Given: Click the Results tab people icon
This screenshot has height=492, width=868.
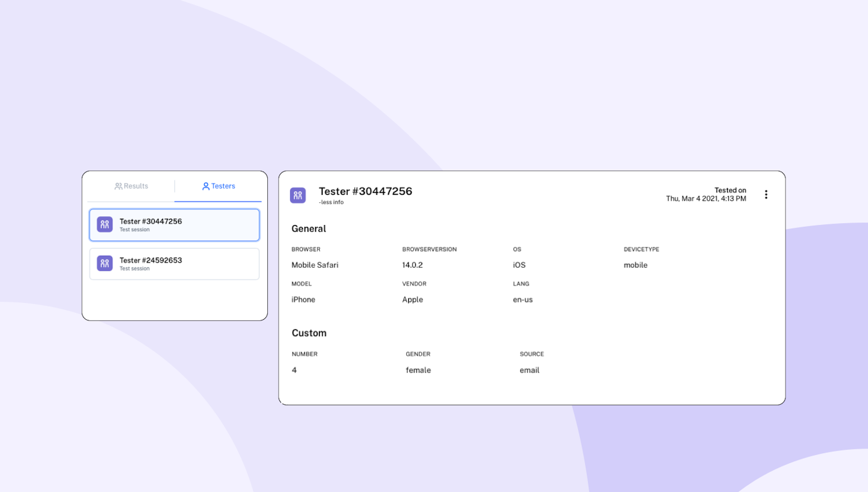Looking at the screenshot, I should point(118,186).
